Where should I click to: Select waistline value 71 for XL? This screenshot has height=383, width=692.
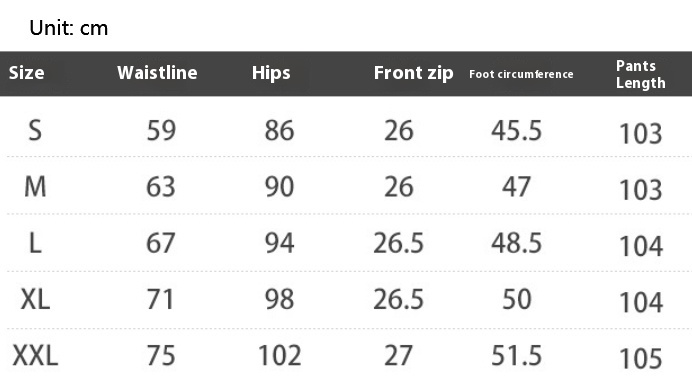[x=161, y=300]
